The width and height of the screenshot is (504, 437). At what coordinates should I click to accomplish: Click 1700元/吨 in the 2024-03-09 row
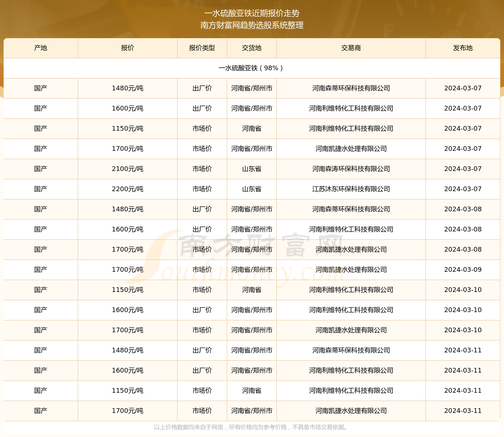127,270
